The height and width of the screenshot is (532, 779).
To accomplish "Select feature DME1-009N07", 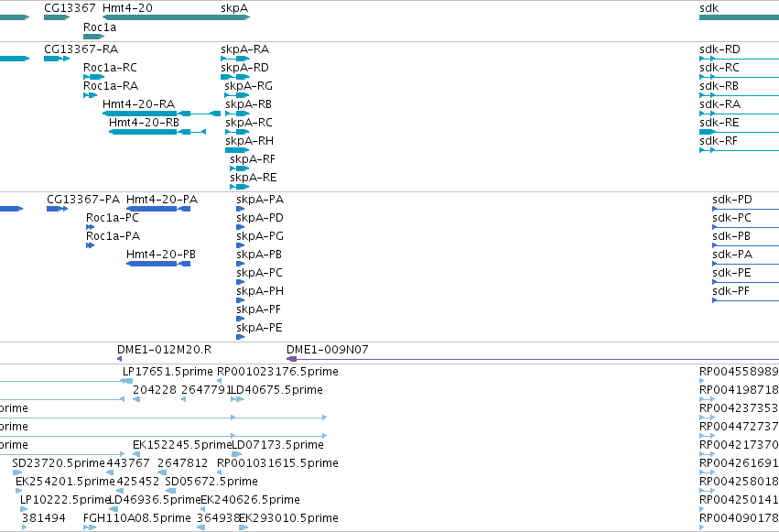I will pos(328,350).
